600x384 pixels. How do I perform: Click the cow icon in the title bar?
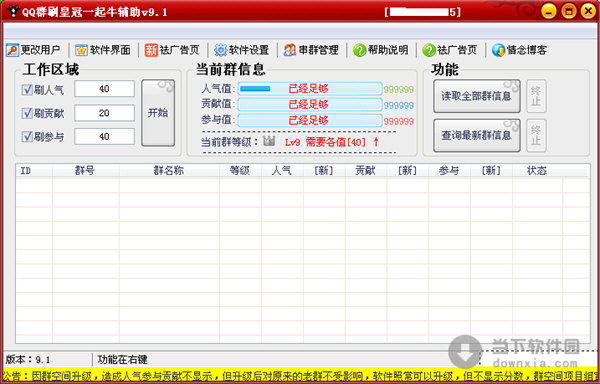pos(13,12)
